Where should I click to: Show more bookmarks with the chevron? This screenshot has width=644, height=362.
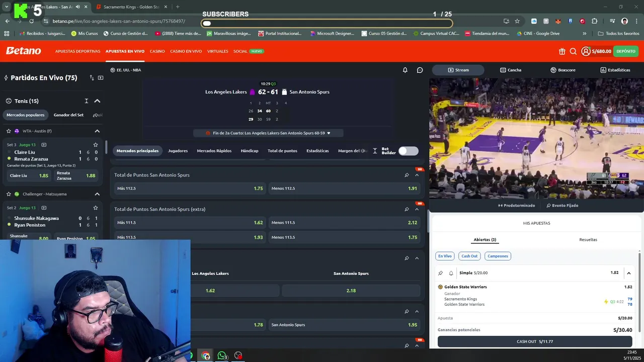click(584, 34)
